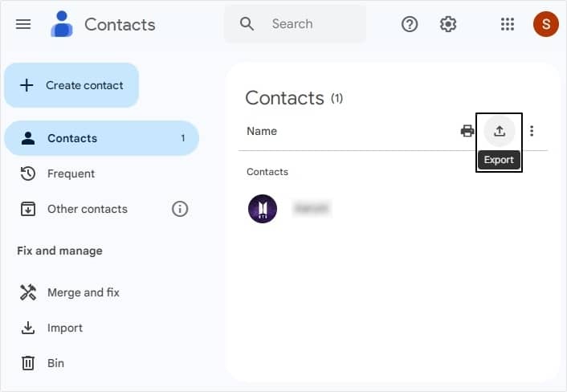Click the Print contacts icon
The height and width of the screenshot is (392, 567).
467,131
